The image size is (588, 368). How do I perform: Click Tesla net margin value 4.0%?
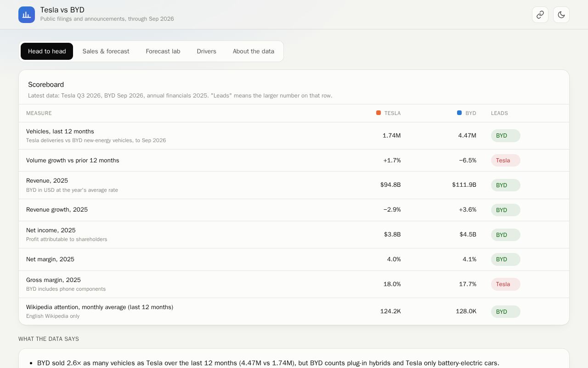[394, 259]
